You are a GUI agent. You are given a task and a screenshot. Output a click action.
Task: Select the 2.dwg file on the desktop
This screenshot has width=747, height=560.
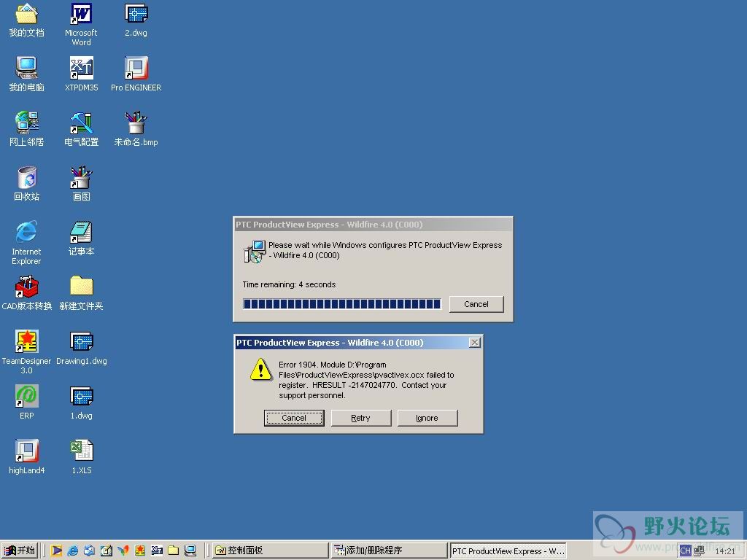[x=136, y=20]
